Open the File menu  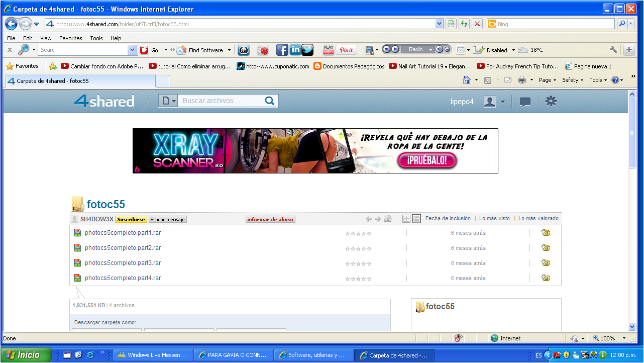click(x=11, y=38)
